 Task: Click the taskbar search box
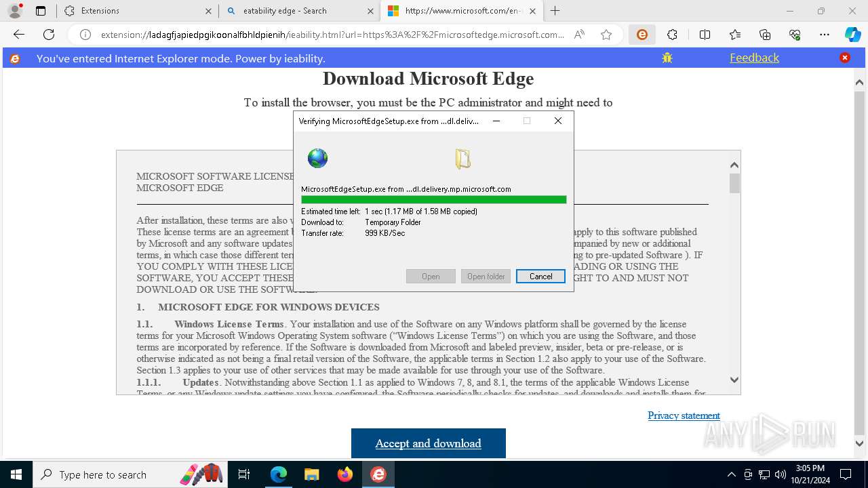pyautogui.click(x=130, y=474)
